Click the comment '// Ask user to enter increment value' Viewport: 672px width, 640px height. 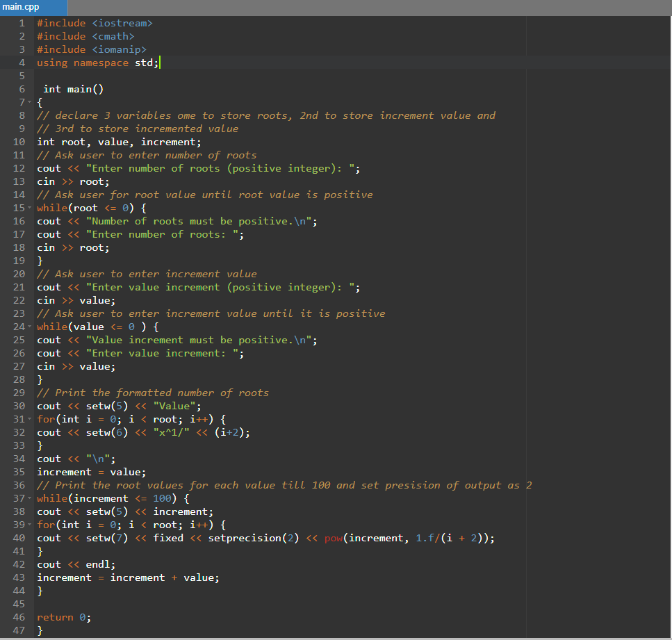147,274
